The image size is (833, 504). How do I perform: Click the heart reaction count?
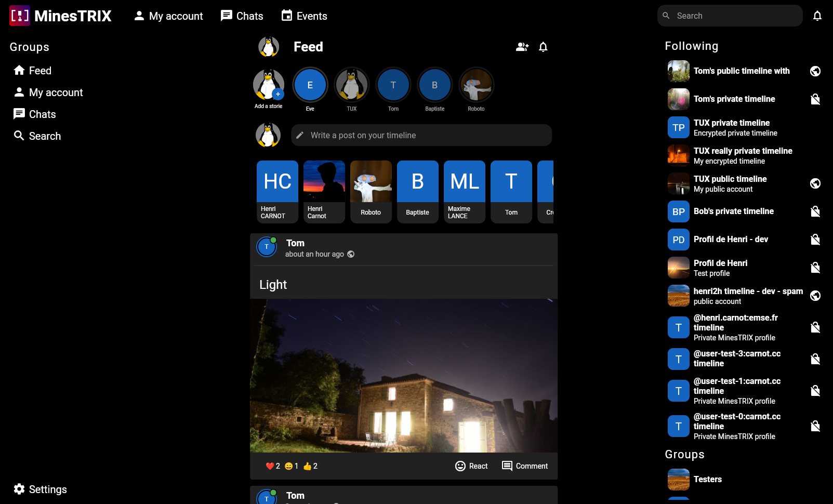[273, 466]
